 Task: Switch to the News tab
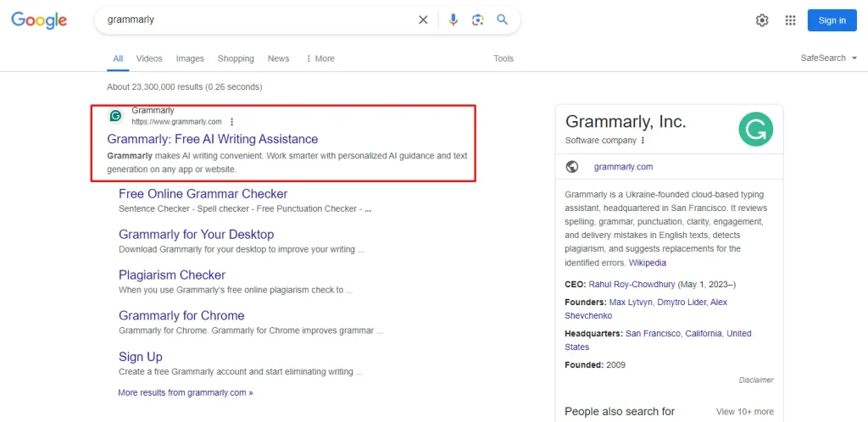click(278, 58)
